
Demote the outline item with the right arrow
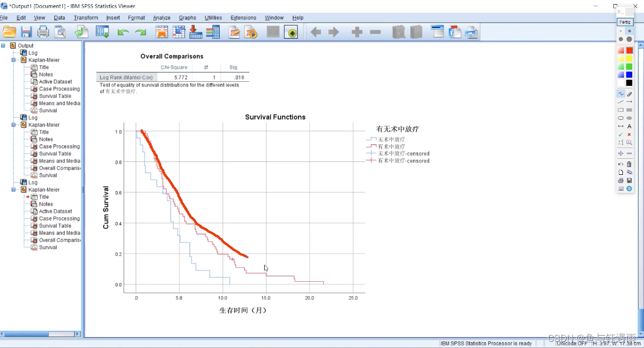coord(334,32)
